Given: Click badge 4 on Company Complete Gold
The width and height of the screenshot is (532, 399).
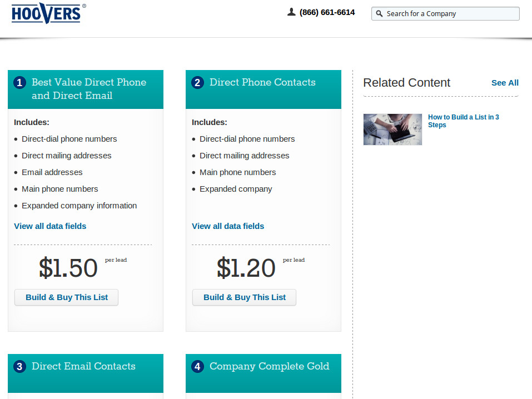Looking at the screenshot, I should point(197,366).
